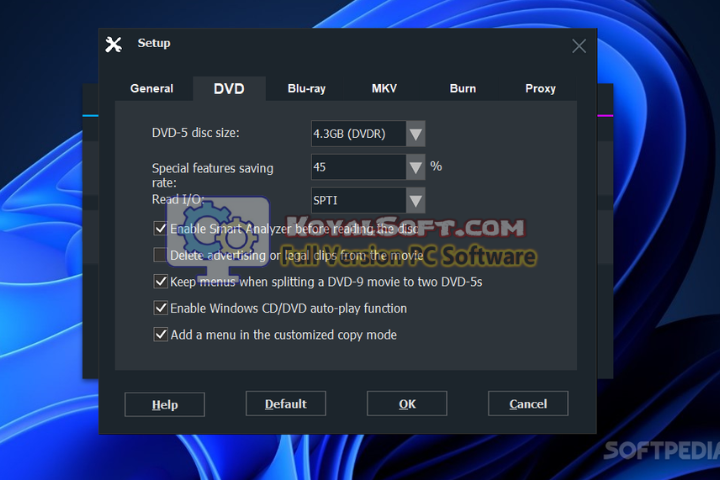Expand the DVD-5 disc size dropdown arrow
The height and width of the screenshot is (480, 720).
point(416,134)
